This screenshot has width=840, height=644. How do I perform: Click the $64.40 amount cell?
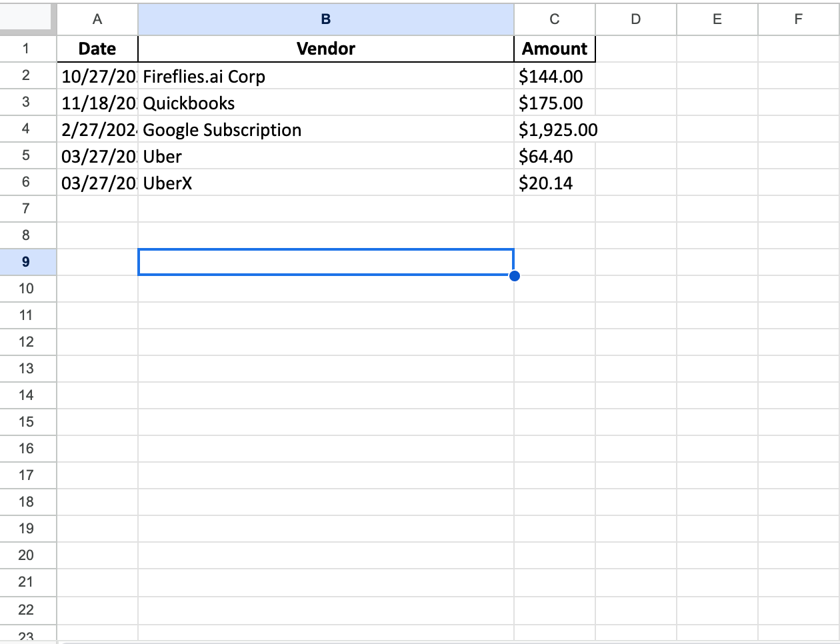pos(555,156)
